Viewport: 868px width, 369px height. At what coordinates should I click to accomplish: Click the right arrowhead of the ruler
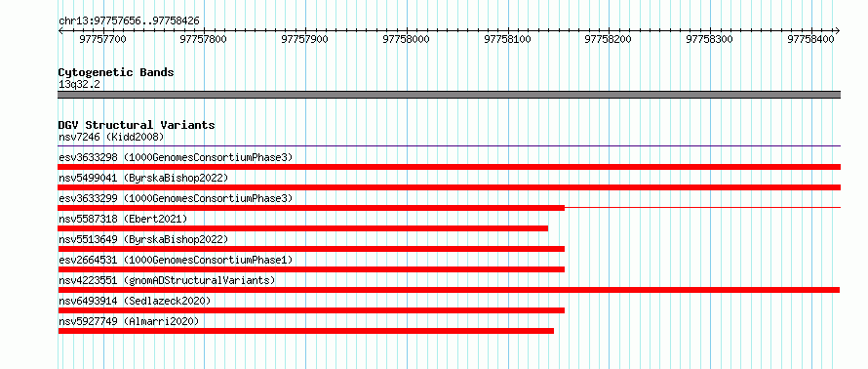click(x=838, y=30)
